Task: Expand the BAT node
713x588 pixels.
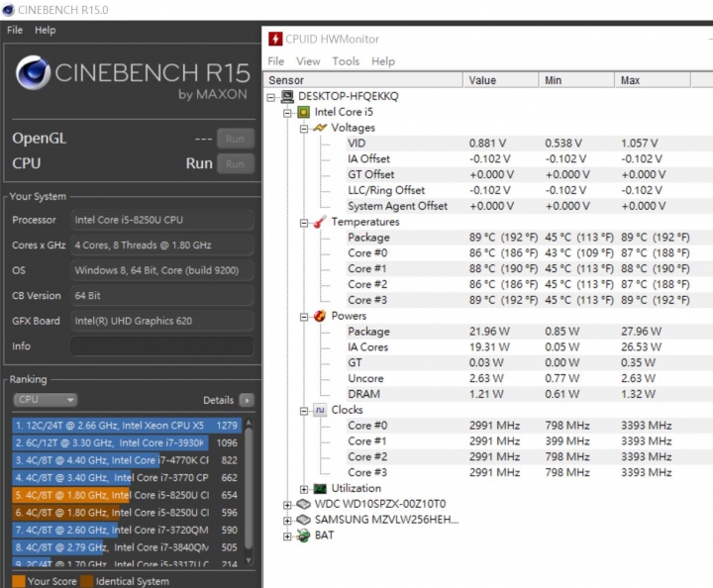Action: [287, 537]
